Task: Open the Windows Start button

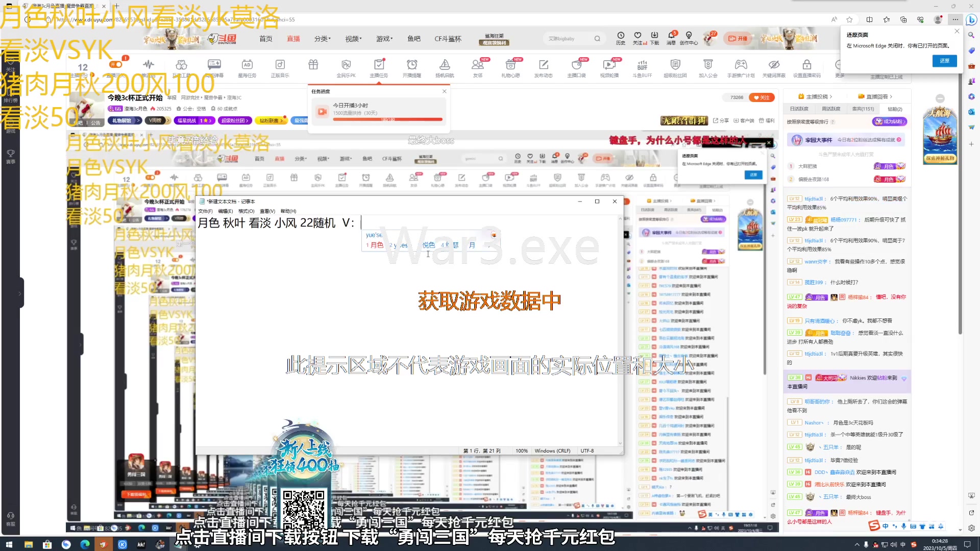Action: click(x=9, y=544)
